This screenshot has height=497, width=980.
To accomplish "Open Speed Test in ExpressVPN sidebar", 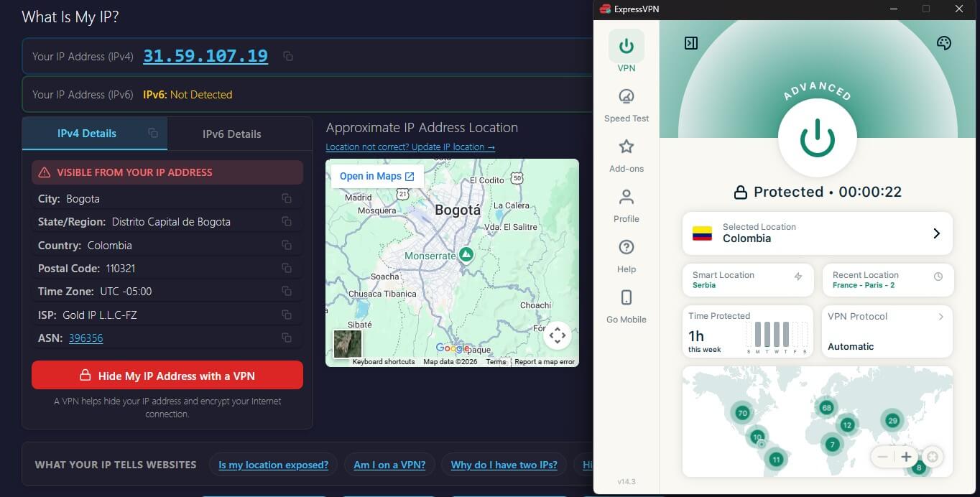I will pyautogui.click(x=627, y=105).
